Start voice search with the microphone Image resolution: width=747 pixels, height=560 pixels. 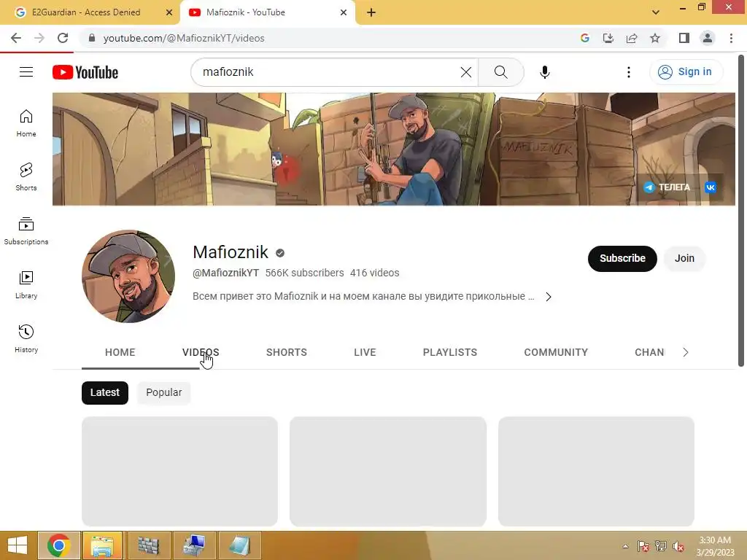[x=544, y=72]
